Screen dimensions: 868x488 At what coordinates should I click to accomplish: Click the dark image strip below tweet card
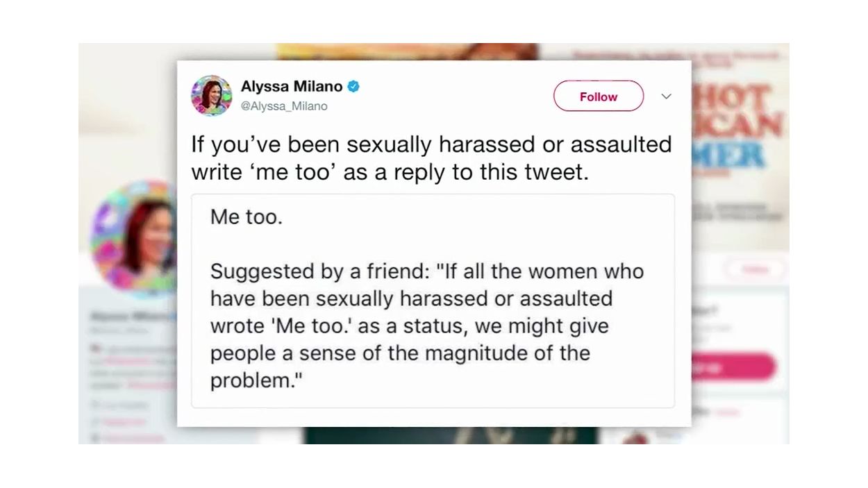[450, 435]
